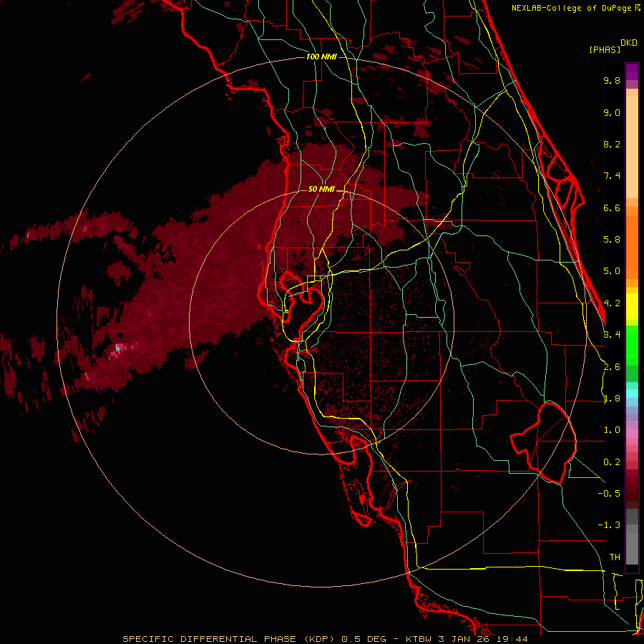Click the [PHAS] legend unit label
Viewport: 644px width, 644px height.
click(605, 49)
